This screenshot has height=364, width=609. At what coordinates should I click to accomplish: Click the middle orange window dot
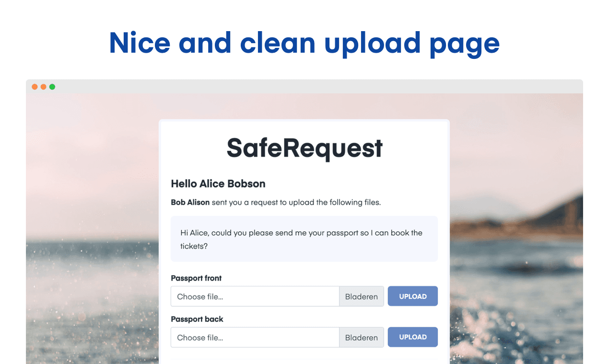coord(43,87)
